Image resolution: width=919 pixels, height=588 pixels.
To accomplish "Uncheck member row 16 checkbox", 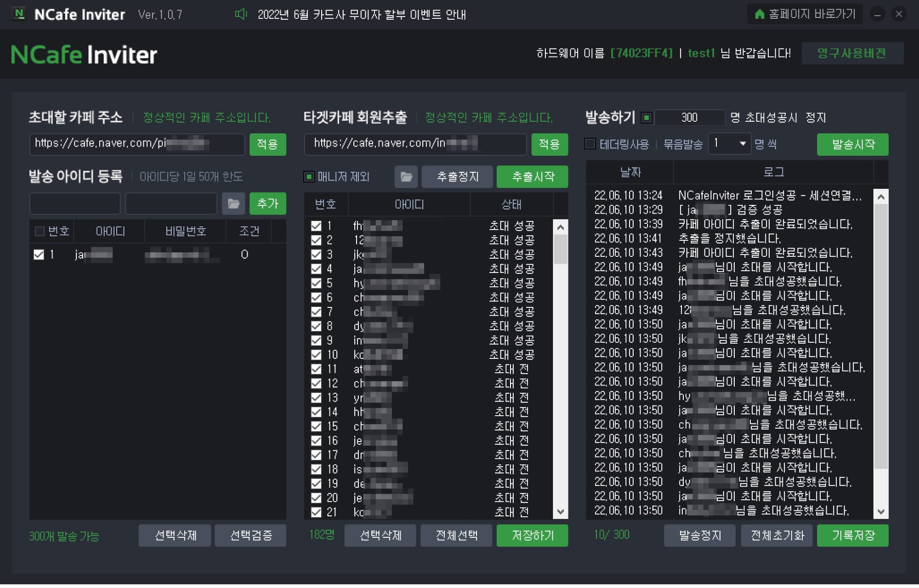I will 316,441.
